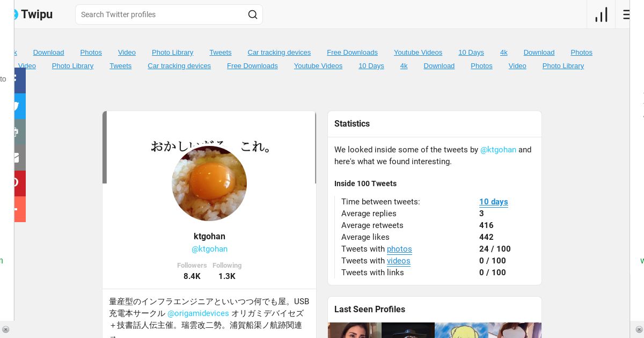Open the man in black hat thumbnail
The width and height of the screenshot is (644, 338).
(408, 330)
